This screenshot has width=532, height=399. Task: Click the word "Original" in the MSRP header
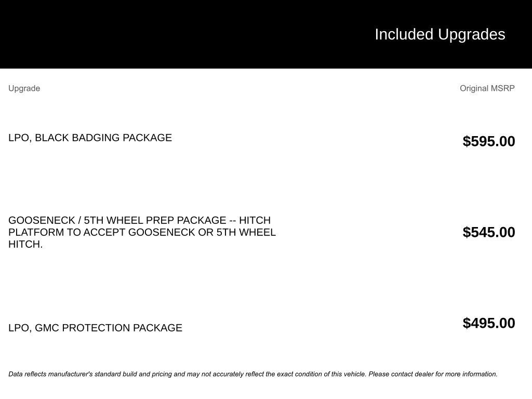(474, 88)
